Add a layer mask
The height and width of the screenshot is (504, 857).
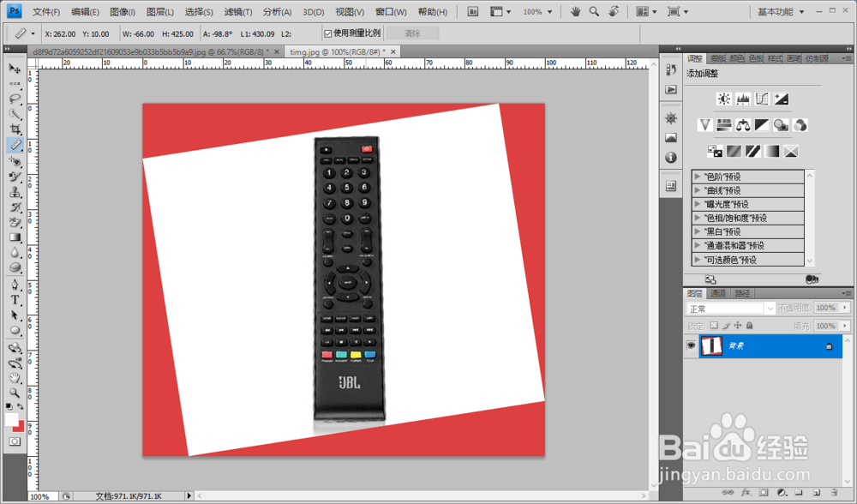[764, 493]
